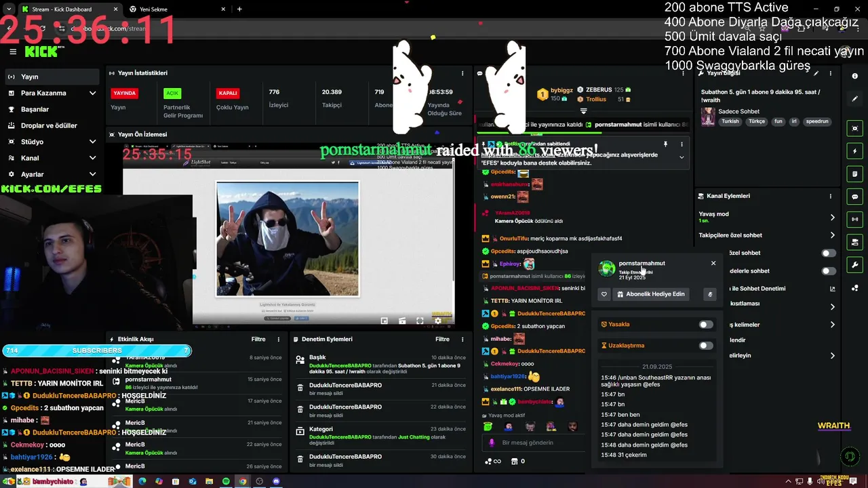Click the YAYINDA status badge

coord(125,94)
